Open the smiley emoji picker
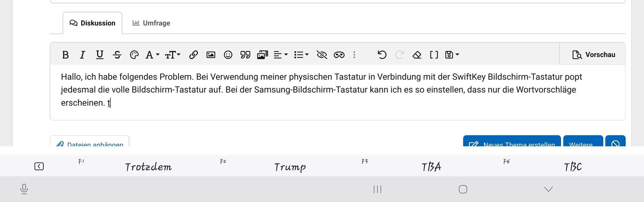 (228, 55)
